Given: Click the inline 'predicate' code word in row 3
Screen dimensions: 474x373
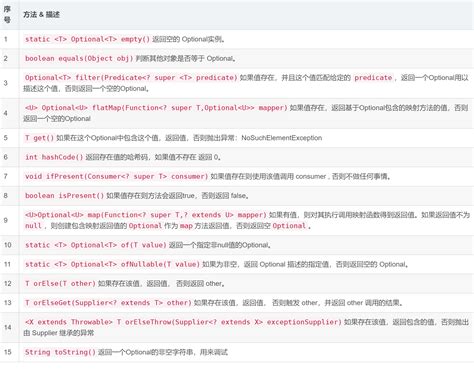Looking at the screenshot, I should coord(373,78).
